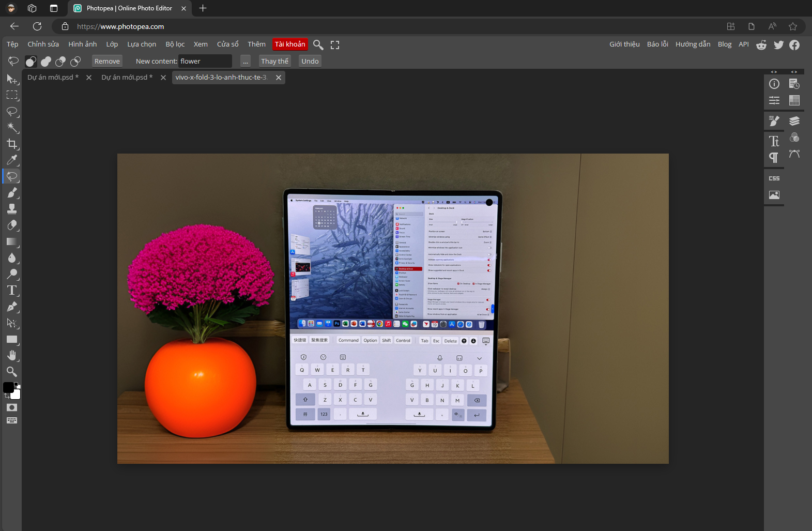Open the Brush panel icon
The height and width of the screenshot is (531, 812).
click(x=774, y=121)
